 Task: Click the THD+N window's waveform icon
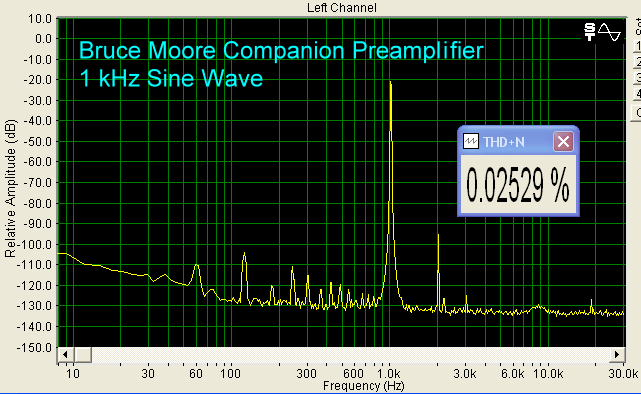tap(471, 141)
